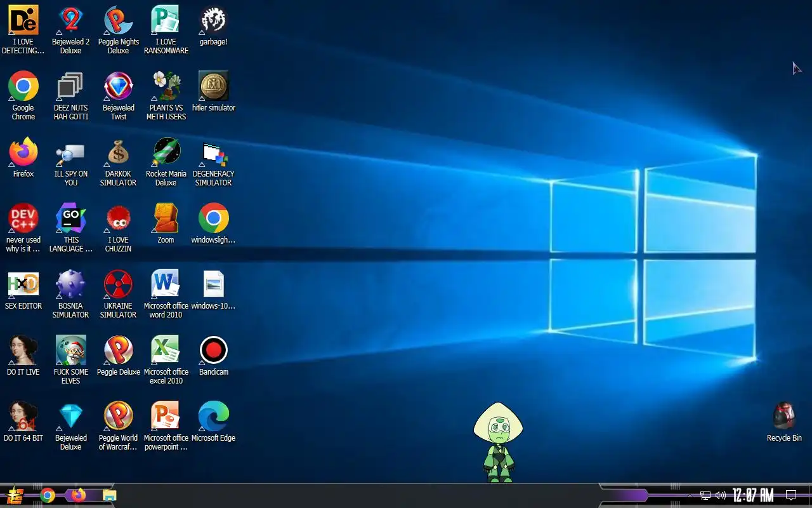
Task: Select the DEEZ NUTS HAH GOTTI icon
Action: 71,95
